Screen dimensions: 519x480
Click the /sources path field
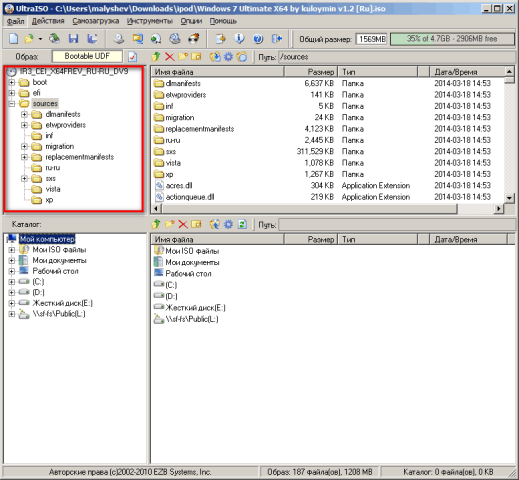click(x=397, y=57)
